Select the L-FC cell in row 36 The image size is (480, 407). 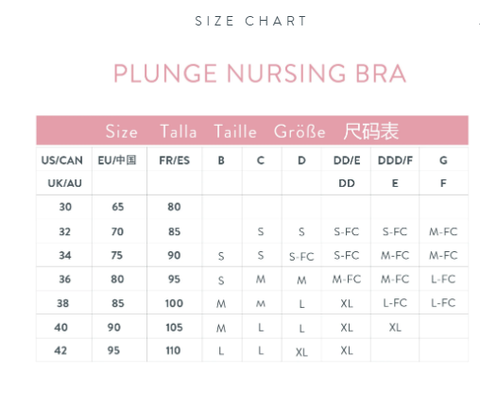(443, 279)
